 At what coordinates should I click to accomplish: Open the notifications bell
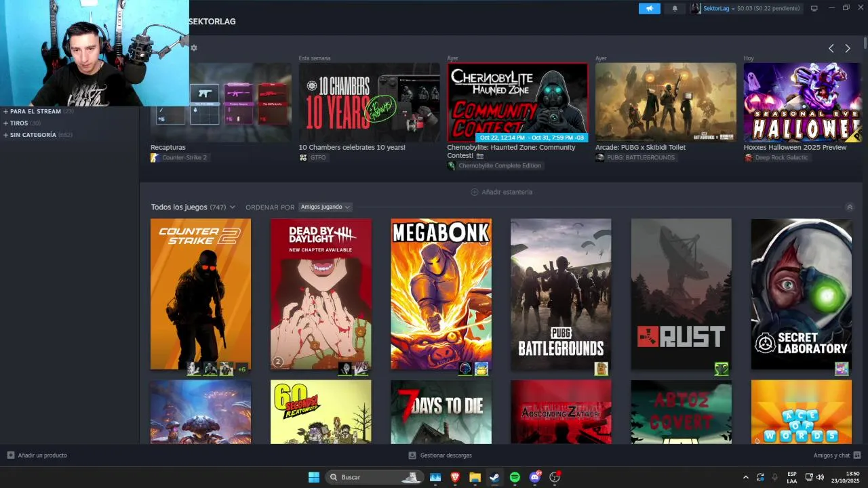[675, 8]
